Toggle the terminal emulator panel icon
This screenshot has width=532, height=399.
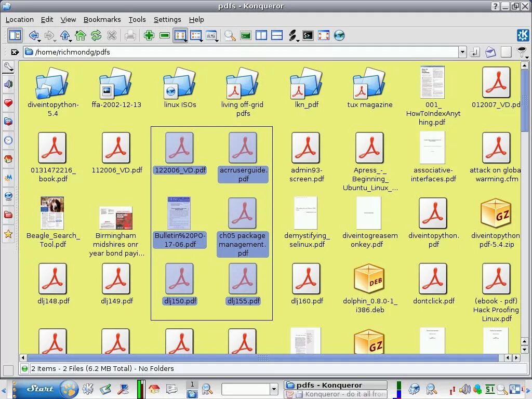(x=245, y=35)
